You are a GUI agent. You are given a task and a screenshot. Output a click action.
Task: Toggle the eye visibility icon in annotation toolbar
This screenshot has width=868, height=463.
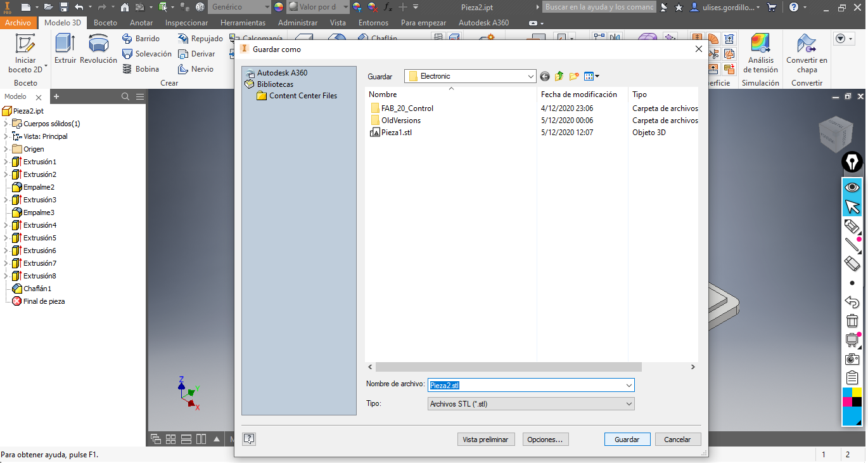(852, 187)
